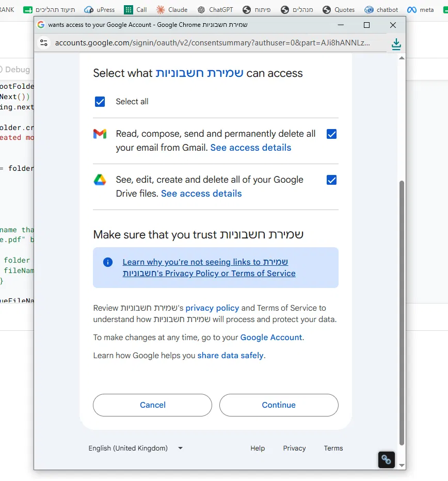
Task: Click the link extension icon at bottom right
Action: [x=387, y=459]
